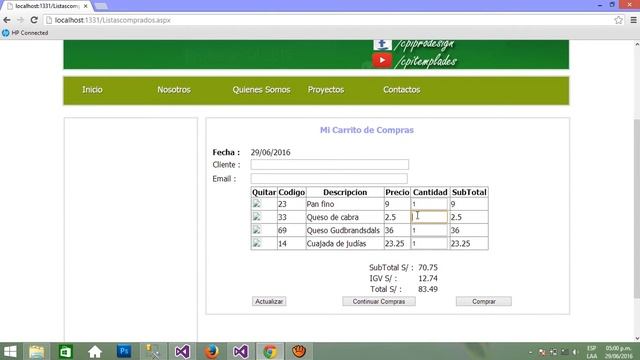The width and height of the screenshot is (640, 360).
Task: Open the Contactos menu item
Action: [401, 90]
